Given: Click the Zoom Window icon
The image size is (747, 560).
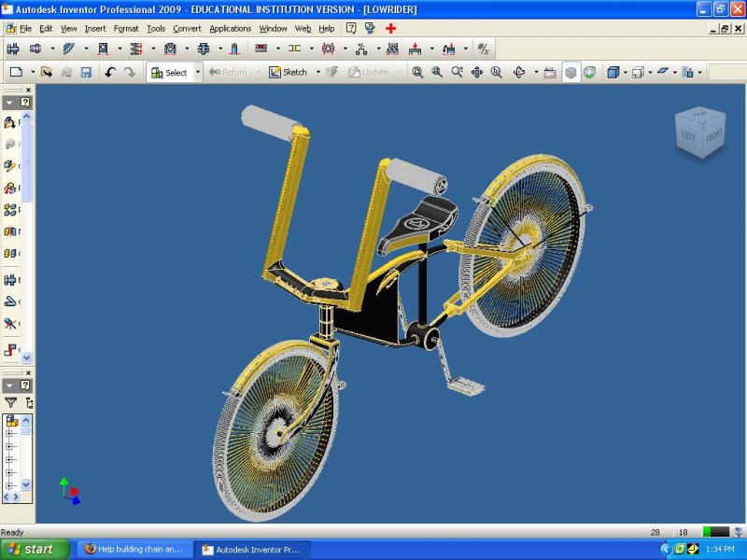Looking at the screenshot, I should coord(437,73).
